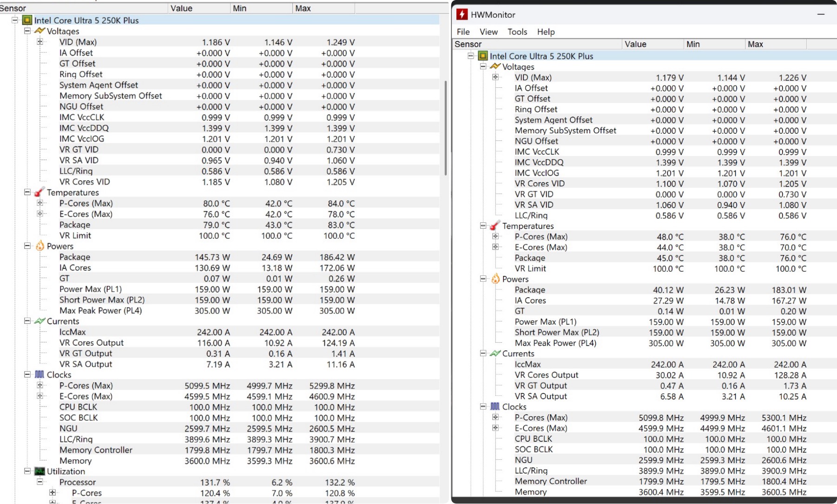The height and width of the screenshot is (504, 837).
Task: Click the Voltages icon in left window
Action: click(x=40, y=31)
